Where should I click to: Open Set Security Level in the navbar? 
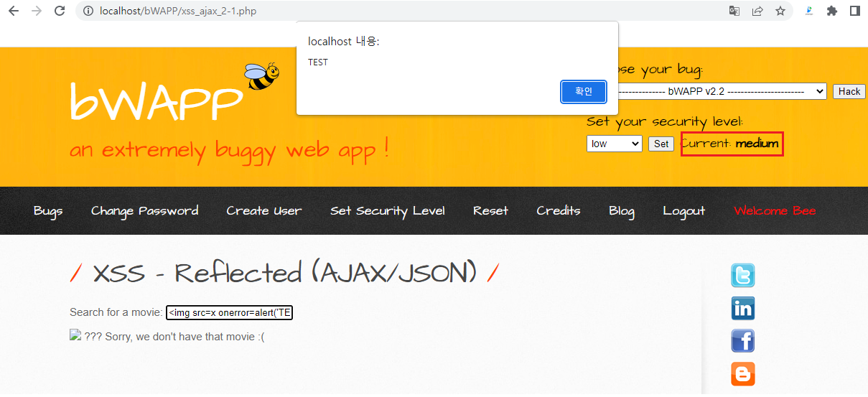pos(388,210)
